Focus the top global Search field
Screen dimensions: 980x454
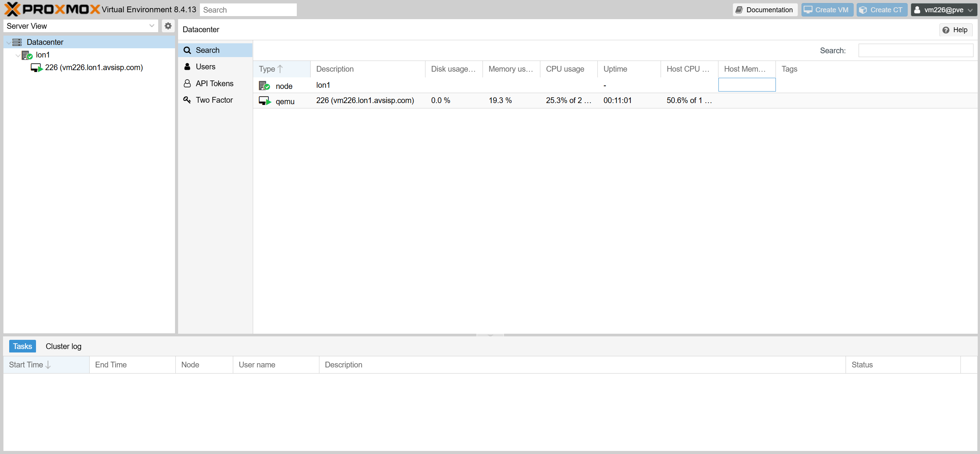(248, 10)
